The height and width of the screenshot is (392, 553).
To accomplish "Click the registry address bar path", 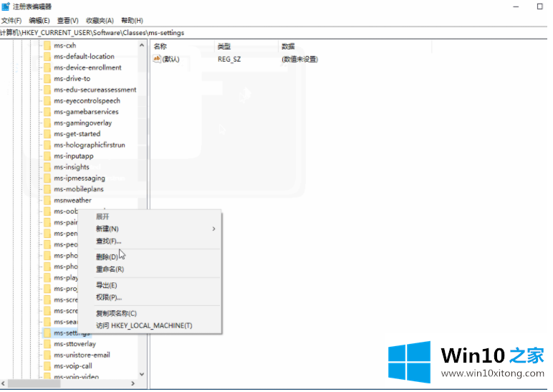I will tap(92, 33).
